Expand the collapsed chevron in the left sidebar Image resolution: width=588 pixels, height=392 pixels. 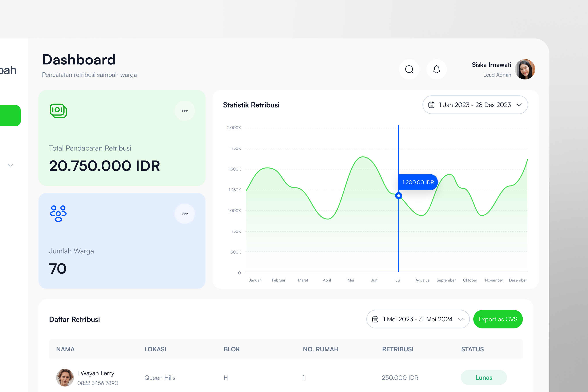10,165
